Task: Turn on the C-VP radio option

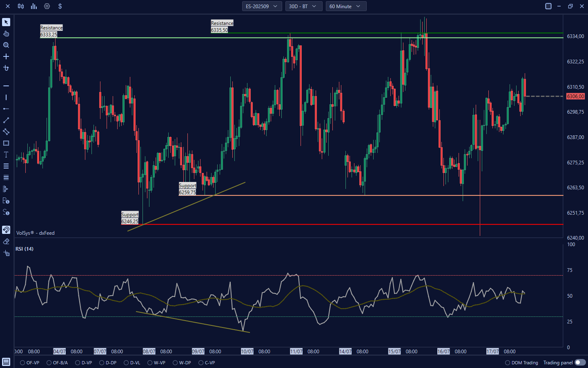Action: 201,363
